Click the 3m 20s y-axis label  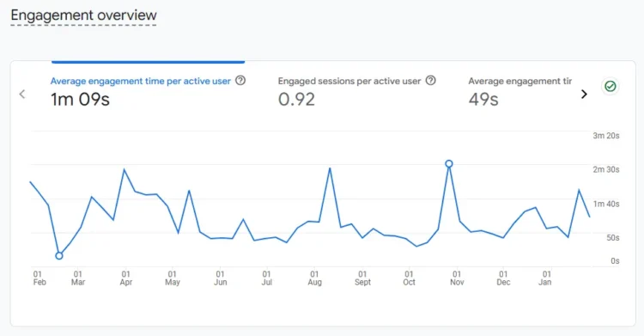click(606, 136)
